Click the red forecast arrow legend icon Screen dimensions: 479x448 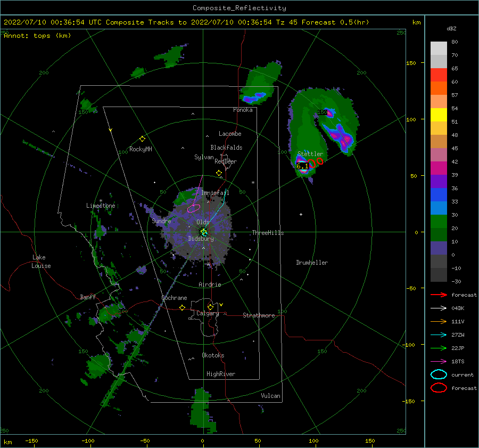439,295
